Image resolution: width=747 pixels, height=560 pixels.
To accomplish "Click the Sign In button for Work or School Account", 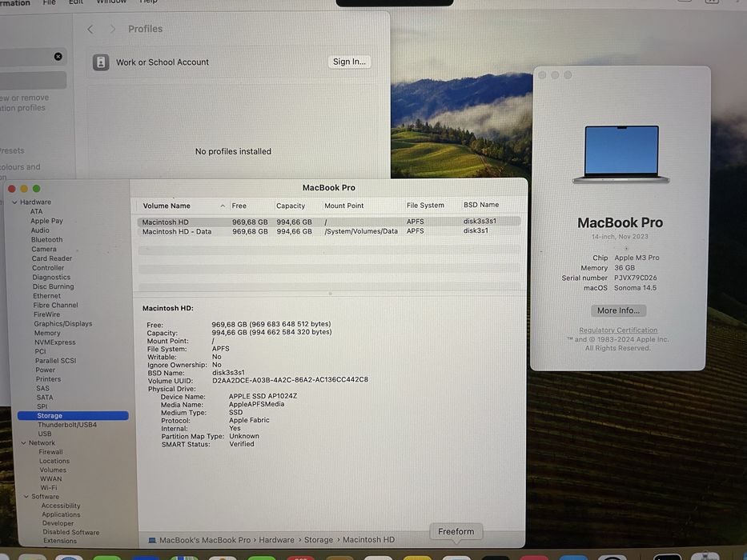I will (349, 62).
